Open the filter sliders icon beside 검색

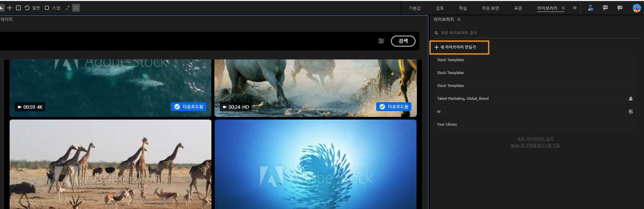[381, 41]
